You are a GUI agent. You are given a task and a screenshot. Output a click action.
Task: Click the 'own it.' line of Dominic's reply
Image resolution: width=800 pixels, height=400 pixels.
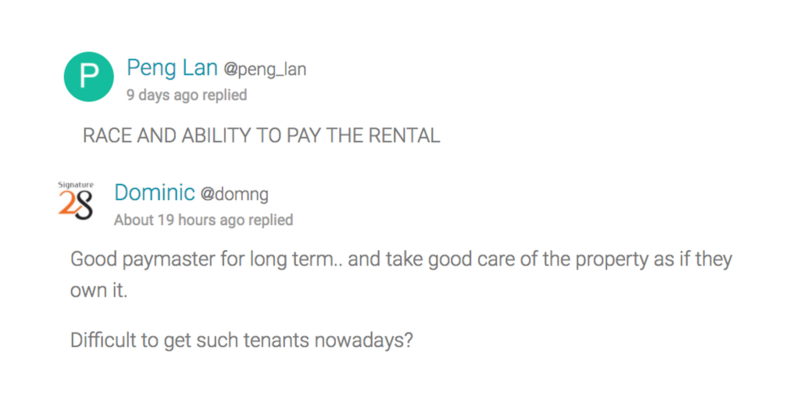click(98, 291)
